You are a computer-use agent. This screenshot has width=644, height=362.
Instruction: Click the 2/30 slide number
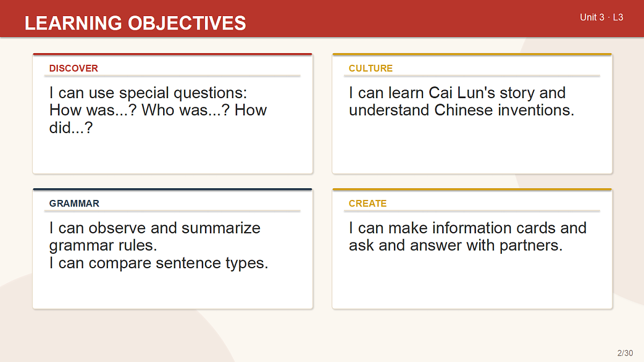tap(625, 353)
